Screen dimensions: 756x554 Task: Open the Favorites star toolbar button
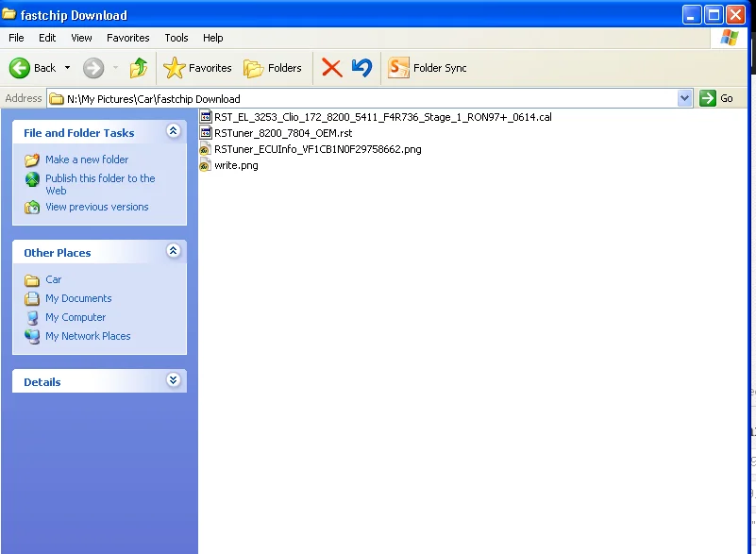[x=197, y=68]
